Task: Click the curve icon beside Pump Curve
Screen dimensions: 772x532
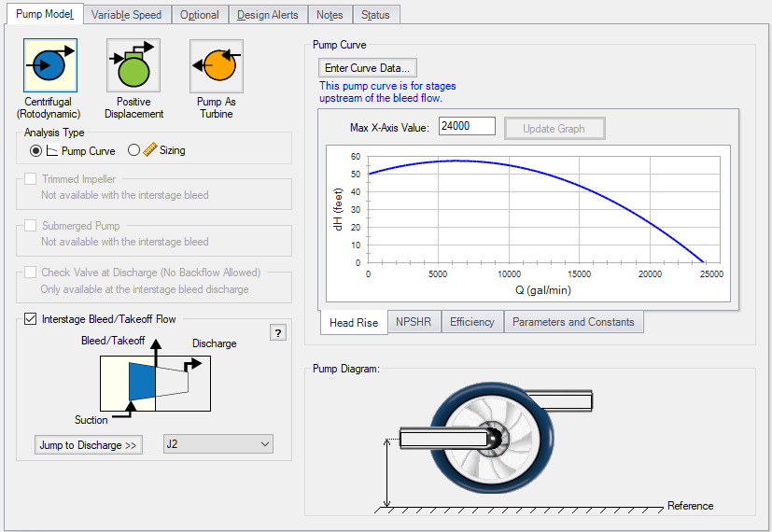Action: click(52, 150)
